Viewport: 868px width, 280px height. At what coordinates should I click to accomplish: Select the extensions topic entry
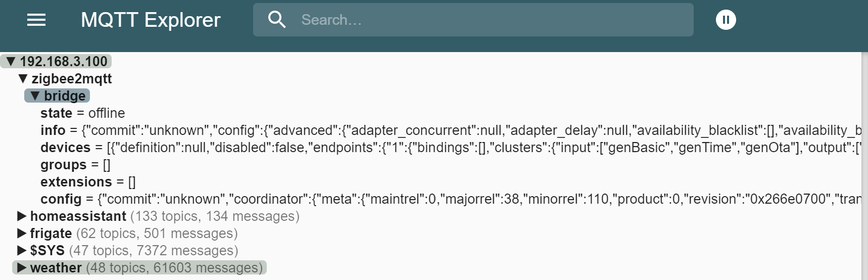pyautogui.click(x=88, y=182)
